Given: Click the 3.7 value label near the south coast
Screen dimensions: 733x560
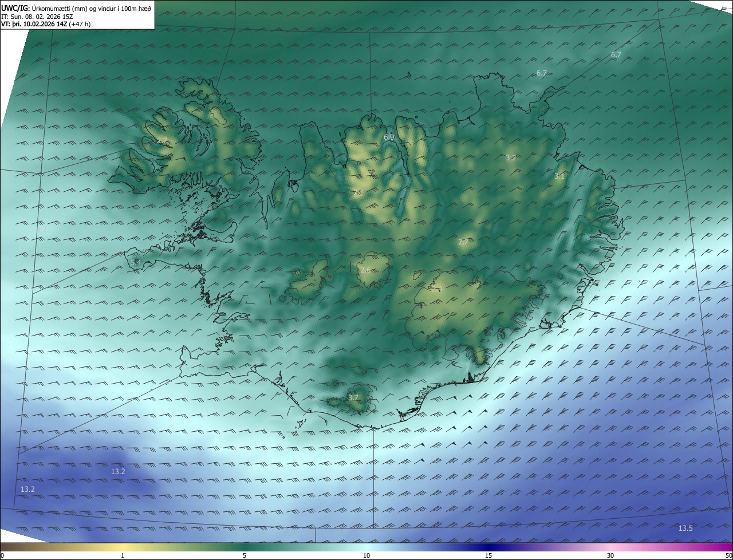Looking at the screenshot, I should 353,397.
